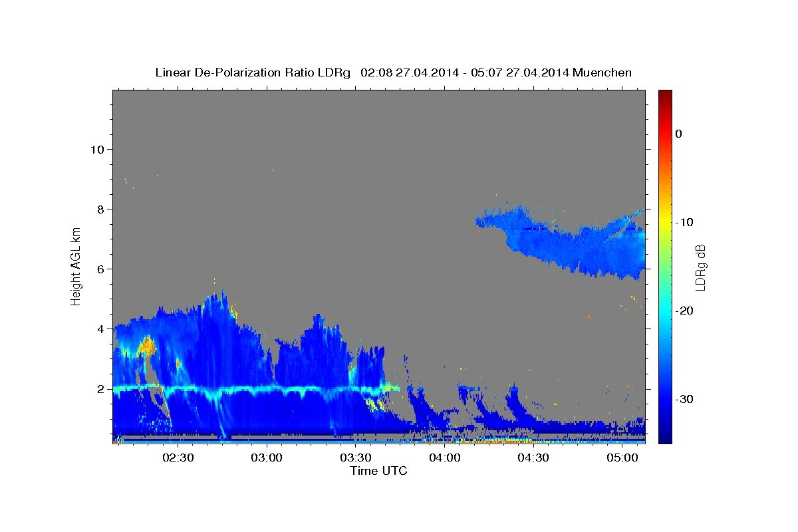Viewport: 798px width, 532px height.
Task: Click the height label '4'
Action: (100, 329)
